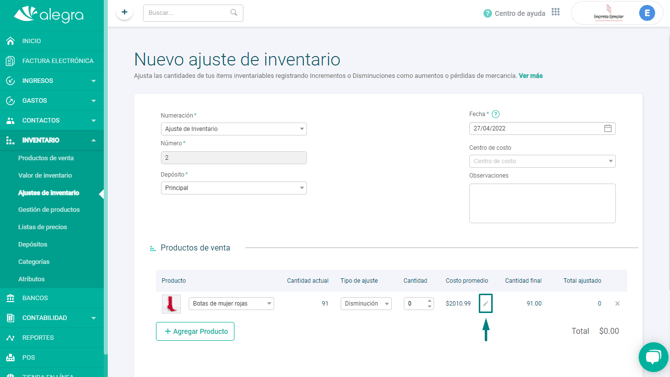The height and width of the screenshot is (377, 670).
Task: Expand the Ingresos menu chevron
Action: click(x=93, y=81)
